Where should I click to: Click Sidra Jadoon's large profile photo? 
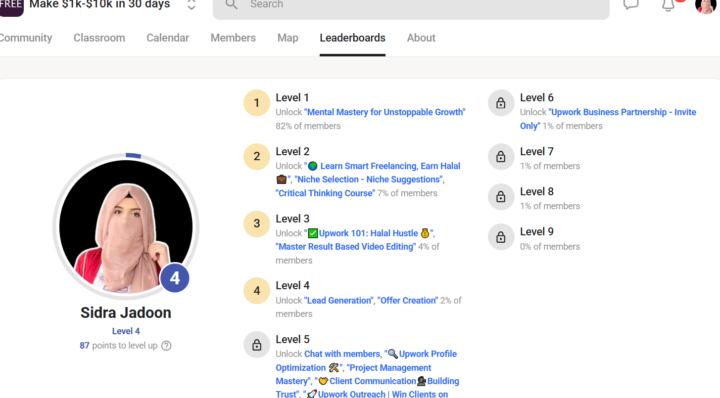(126, 226)
